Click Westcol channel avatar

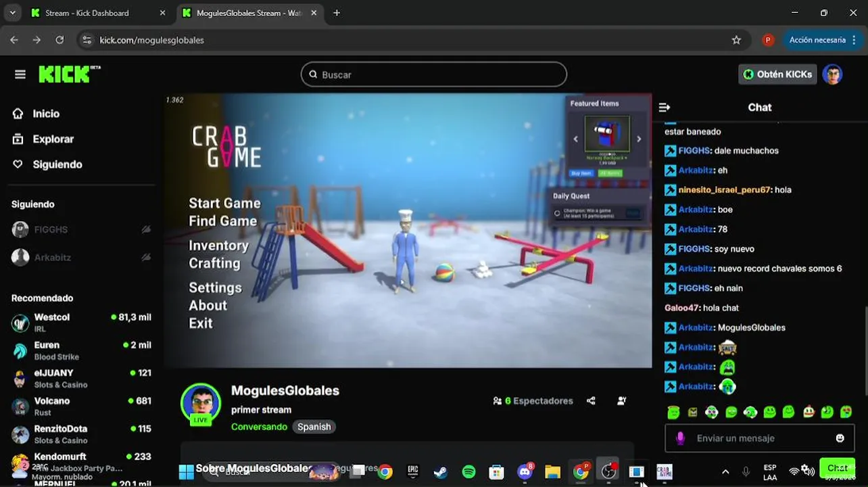click(20, 323)
